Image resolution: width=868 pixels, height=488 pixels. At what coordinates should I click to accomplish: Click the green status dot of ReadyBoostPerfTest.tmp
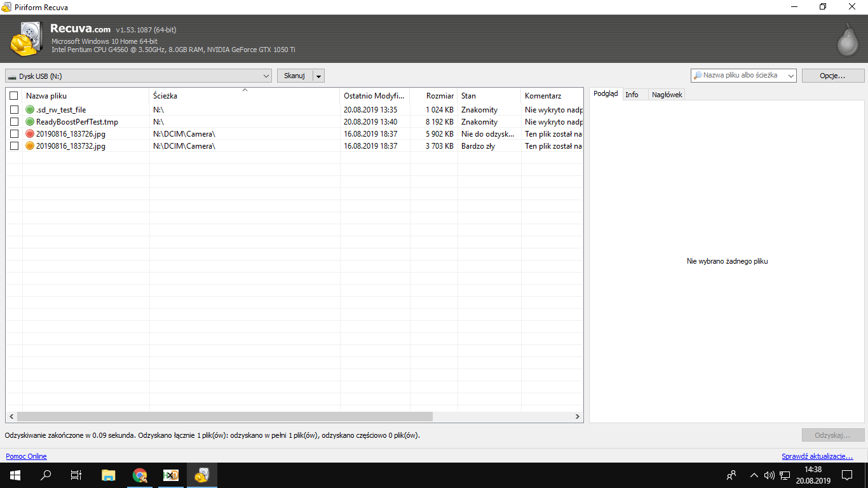[30, 122]
